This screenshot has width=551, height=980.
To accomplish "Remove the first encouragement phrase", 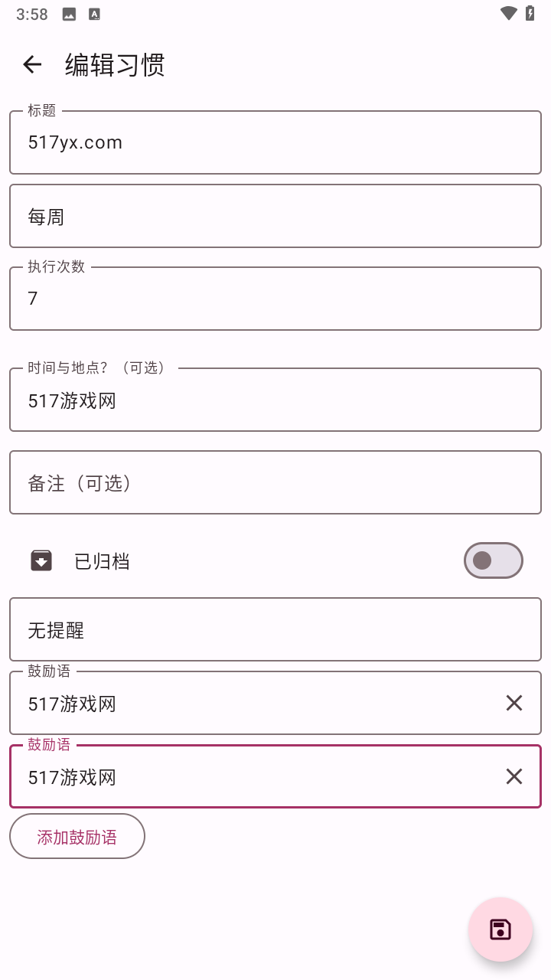I will point(514,703).
